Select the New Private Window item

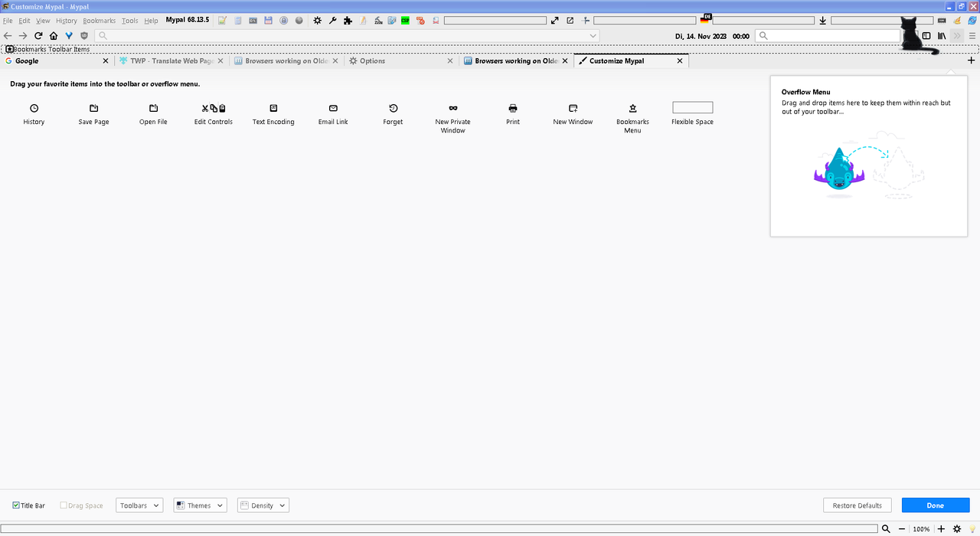pos(453,119)
